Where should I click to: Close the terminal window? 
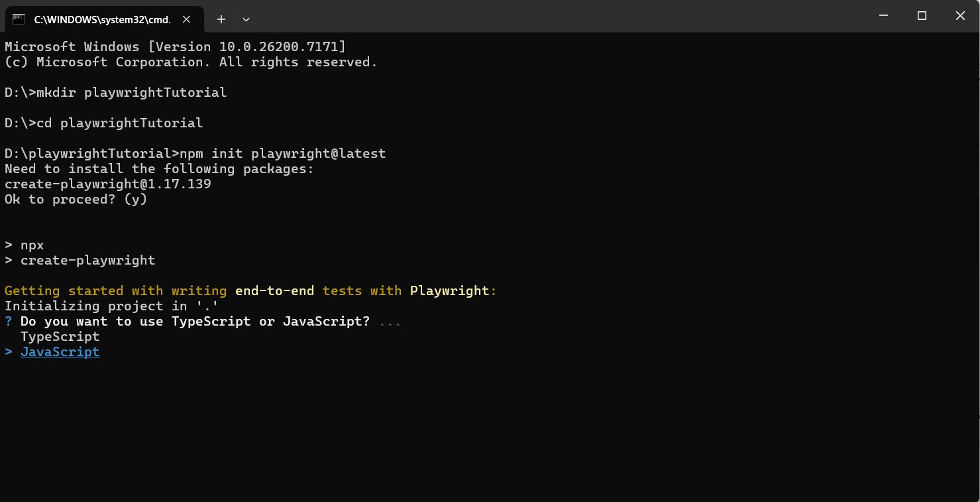coord(960,16)
